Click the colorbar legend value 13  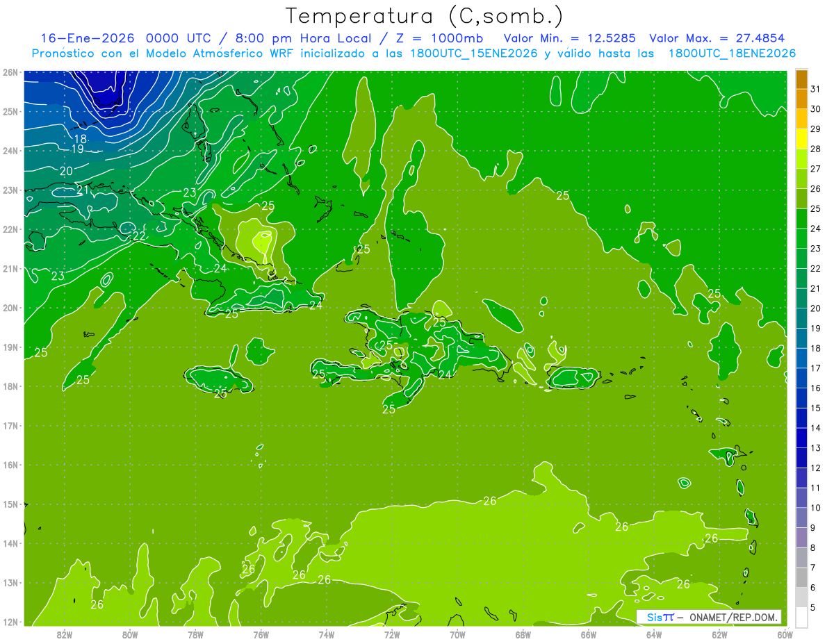point(816,448)
